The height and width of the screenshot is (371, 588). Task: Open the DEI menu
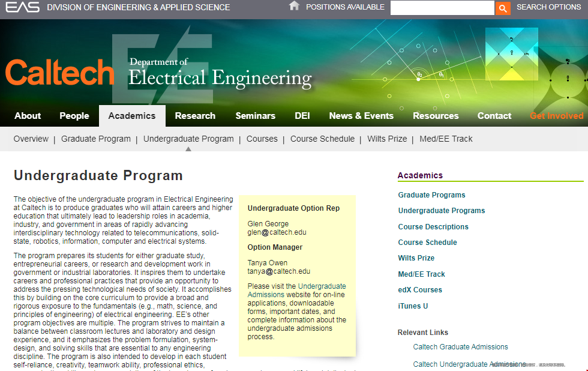302,116
